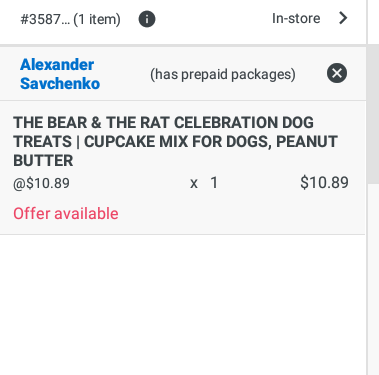Remove customer Alexander Savchenko from sale

[x=337, y=73]
